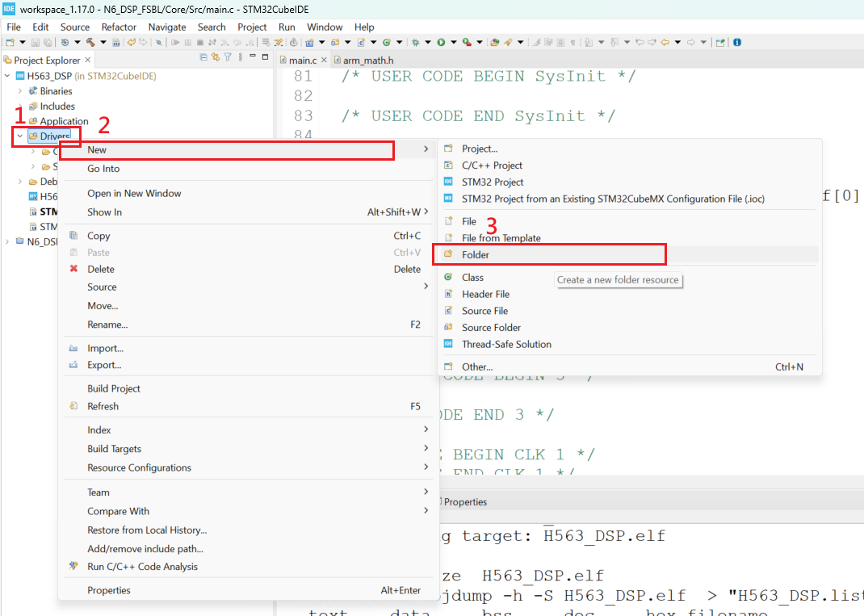Collapse the H563_DSP project tree
This screenshot has height=616, width=864.
pos(7,75)
